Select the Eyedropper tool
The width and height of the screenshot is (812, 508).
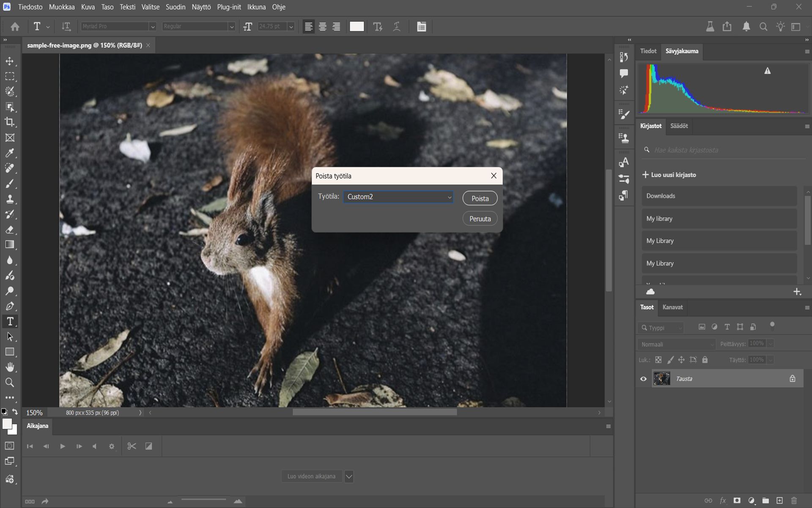coord(10,153)
